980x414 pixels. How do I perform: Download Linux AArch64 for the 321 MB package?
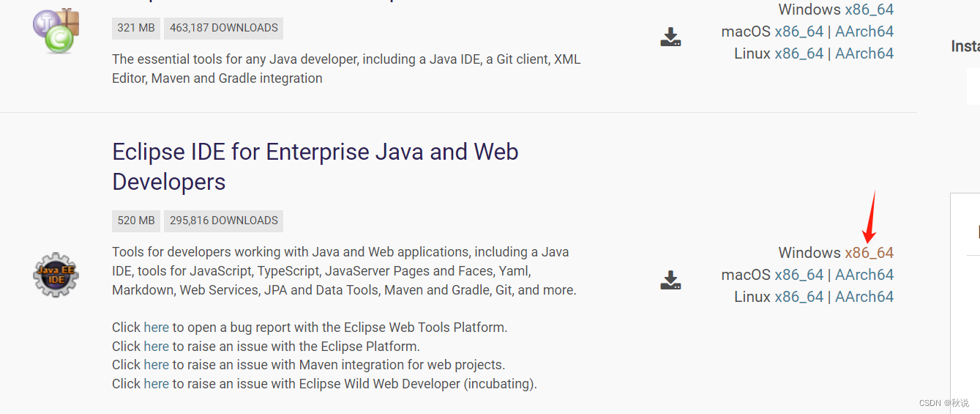pyautogui.click(x=864, y=53)
